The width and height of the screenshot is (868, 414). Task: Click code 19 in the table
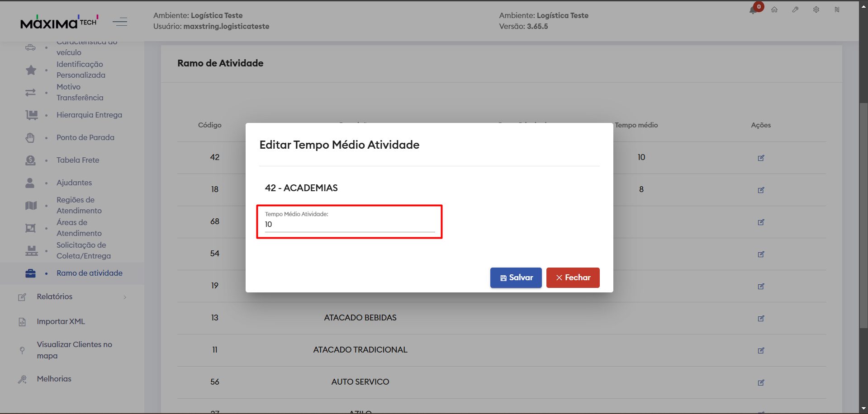coord(215,286)
